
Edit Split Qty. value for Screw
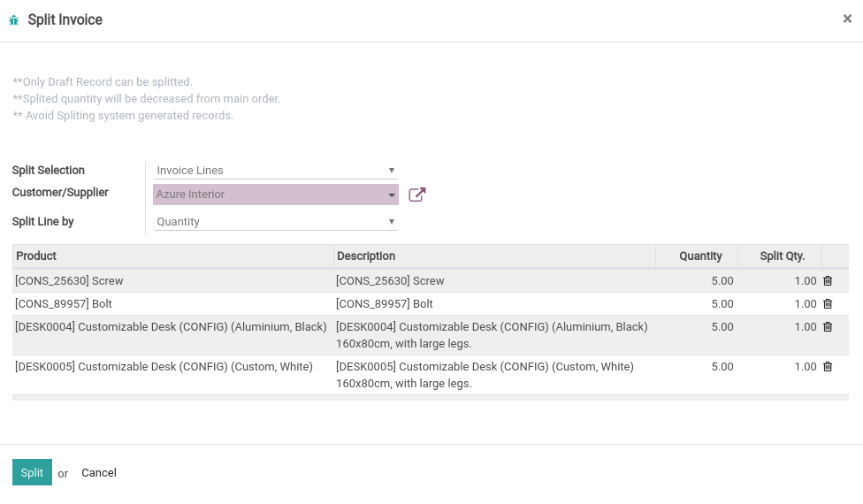pos(779,280)
